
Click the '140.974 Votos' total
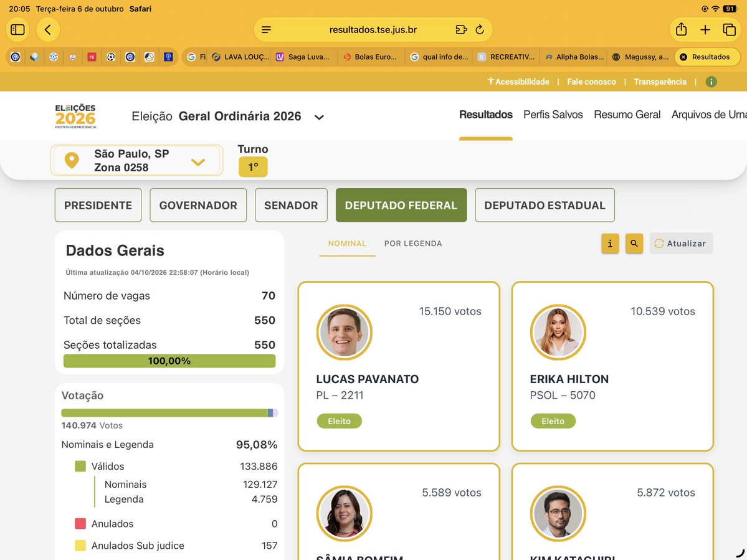[92, 425]
